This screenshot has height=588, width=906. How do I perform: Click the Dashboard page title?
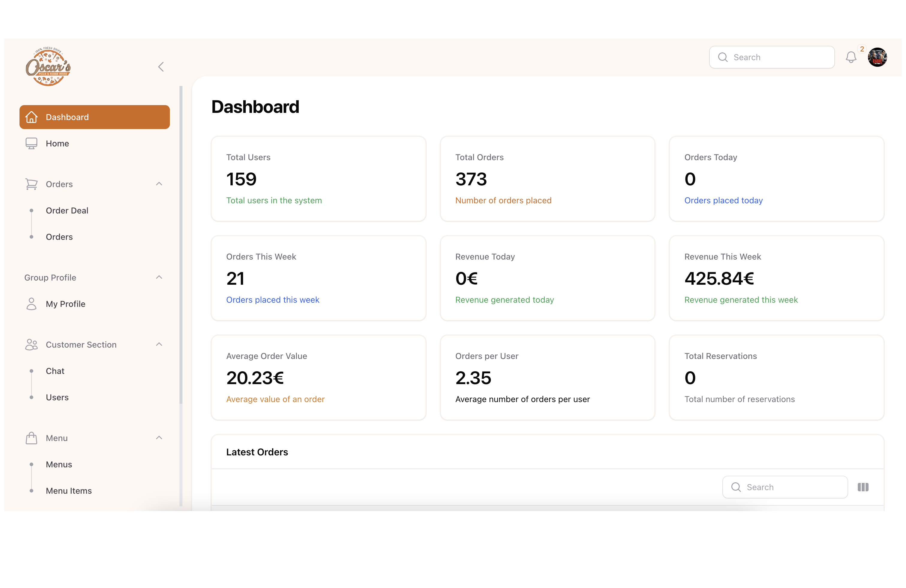(x=255, y=107)
